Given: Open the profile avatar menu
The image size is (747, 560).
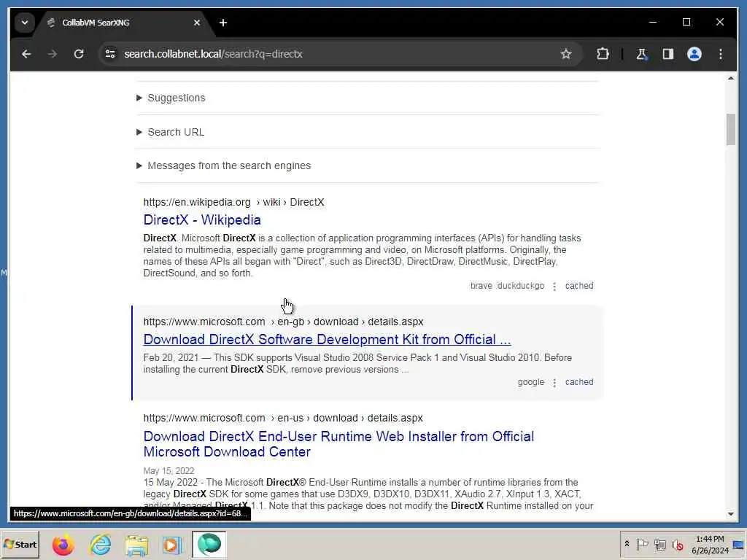Looking at the screenshot, I should (x=694, y=54).
